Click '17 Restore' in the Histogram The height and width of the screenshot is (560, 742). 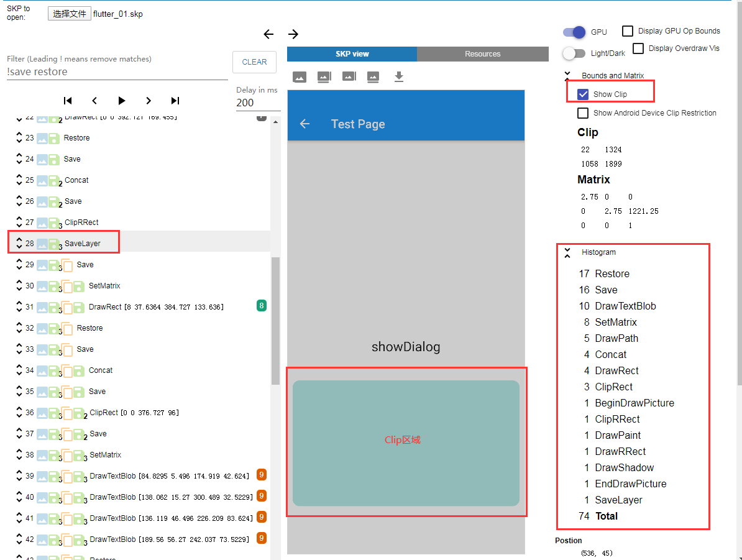pyautogui.click(x=604, y=274)
